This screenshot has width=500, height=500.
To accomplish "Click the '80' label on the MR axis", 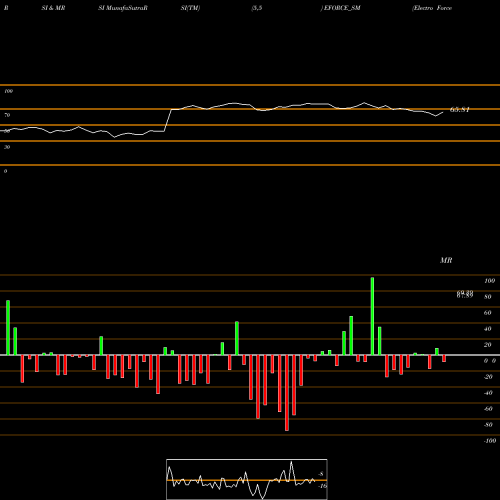I will point(488,297).
